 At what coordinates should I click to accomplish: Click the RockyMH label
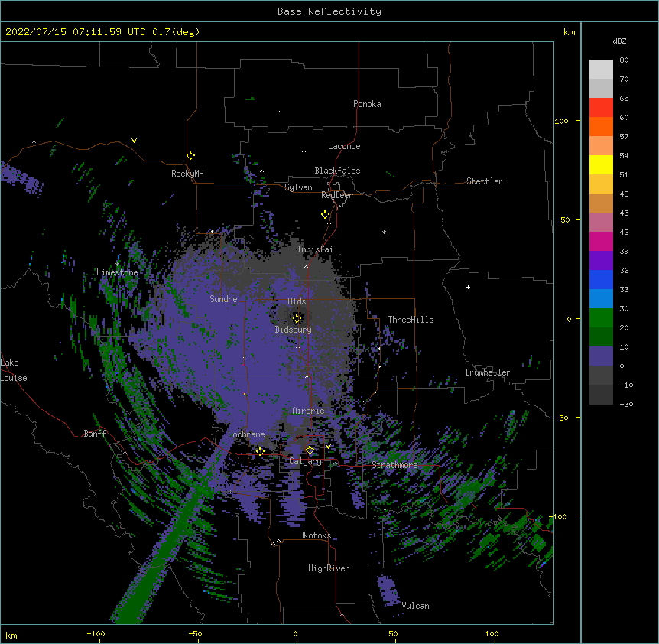pyautogui.click(x=187, y=174)
